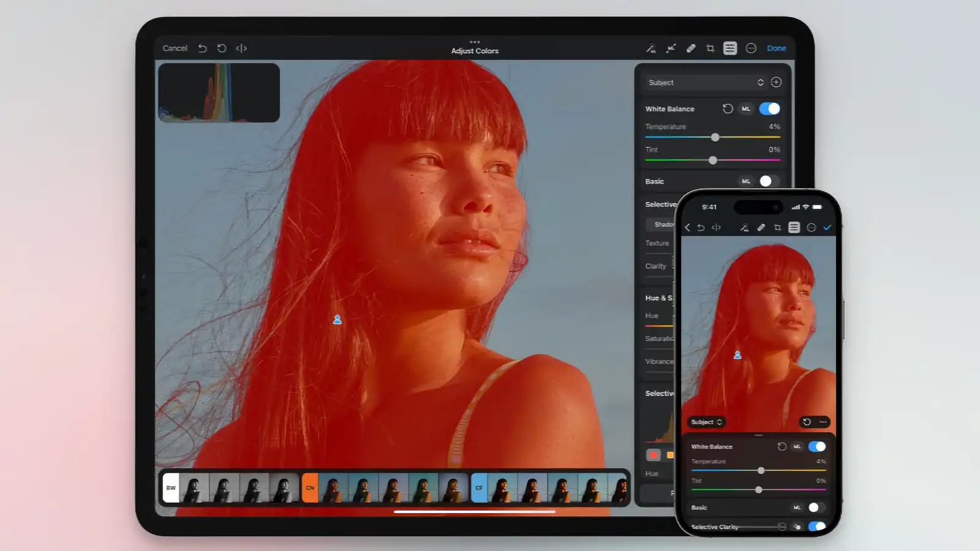Reset White Balance with the circular arrow
980x551 pixels.
[x=728, y=108]
